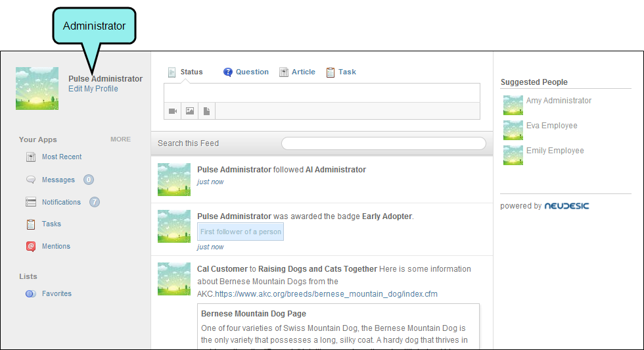Open Notifications in Your Apps

[61, 202]
